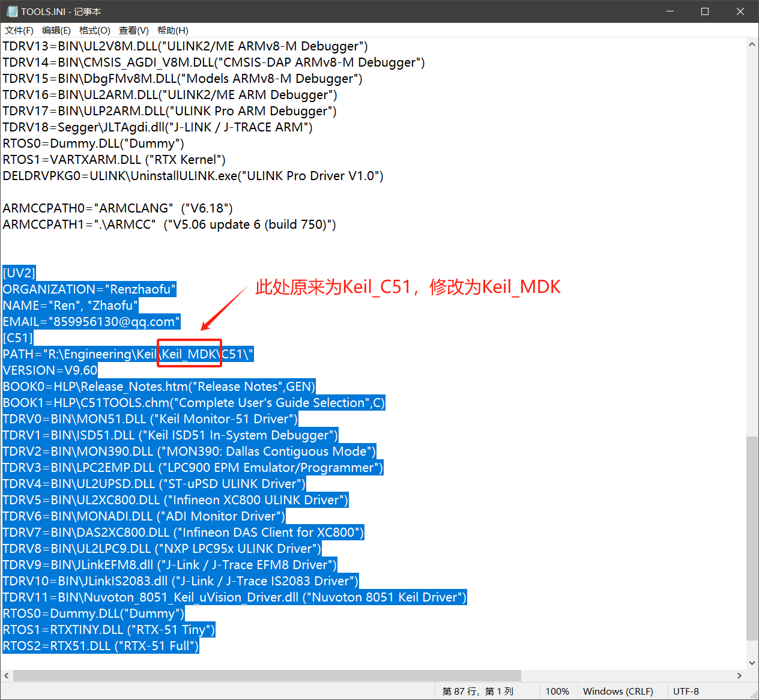Click the BOOK0 Release_Notes.htm line
This screenshot has width=759, height=700.
159,387
